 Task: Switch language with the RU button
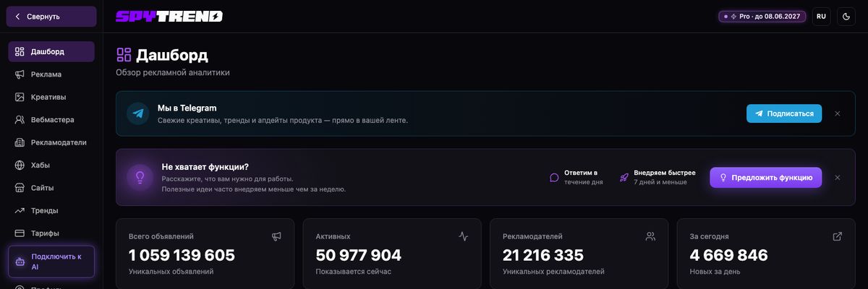click(821, 16)
